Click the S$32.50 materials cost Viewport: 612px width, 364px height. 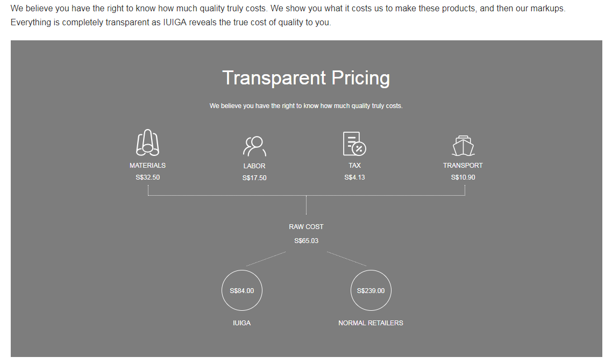click(x=147, y=177)
